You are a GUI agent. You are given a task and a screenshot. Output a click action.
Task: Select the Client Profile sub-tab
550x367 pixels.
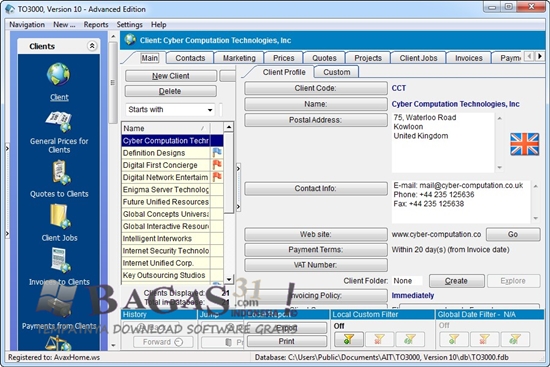point(284,72)
